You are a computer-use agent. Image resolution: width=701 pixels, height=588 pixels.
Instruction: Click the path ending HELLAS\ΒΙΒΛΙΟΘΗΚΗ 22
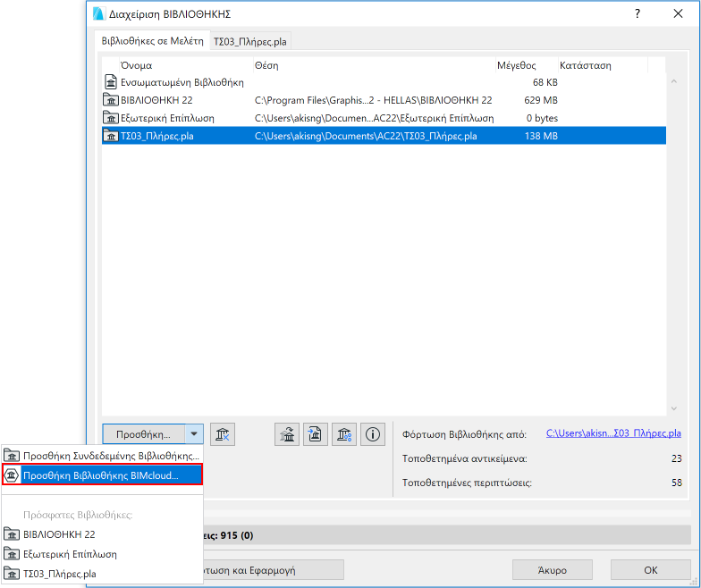pyautogui.click(x=374, y=100)
